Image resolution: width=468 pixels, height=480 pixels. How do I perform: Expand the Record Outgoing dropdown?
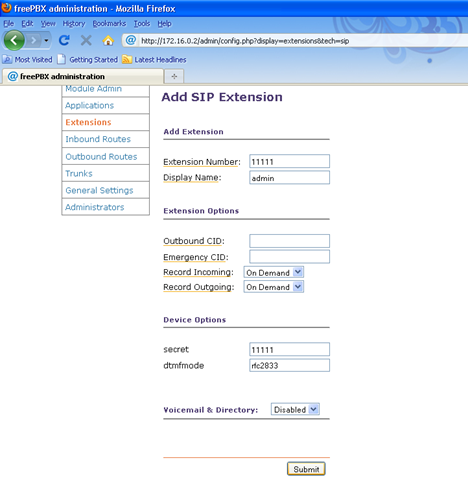(x=274, y=287)
